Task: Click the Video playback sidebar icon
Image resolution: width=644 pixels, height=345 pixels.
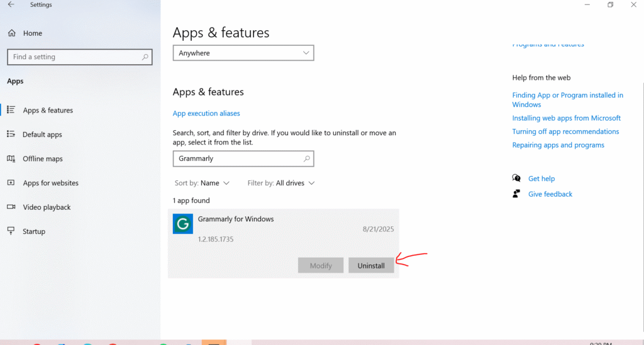Action: point(11,207)
